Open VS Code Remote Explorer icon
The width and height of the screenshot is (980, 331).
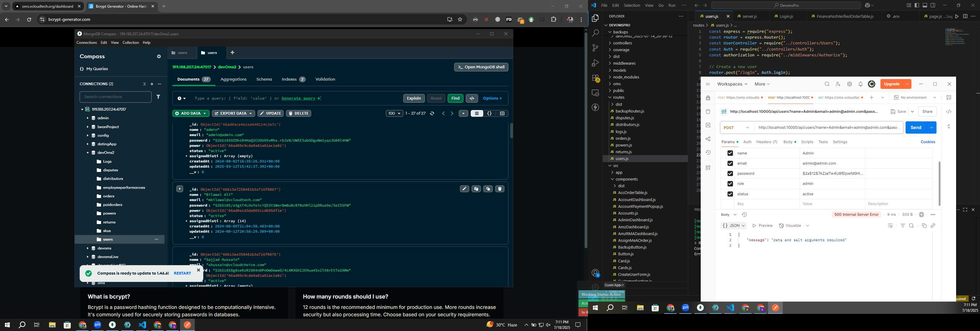coord(595,93)
